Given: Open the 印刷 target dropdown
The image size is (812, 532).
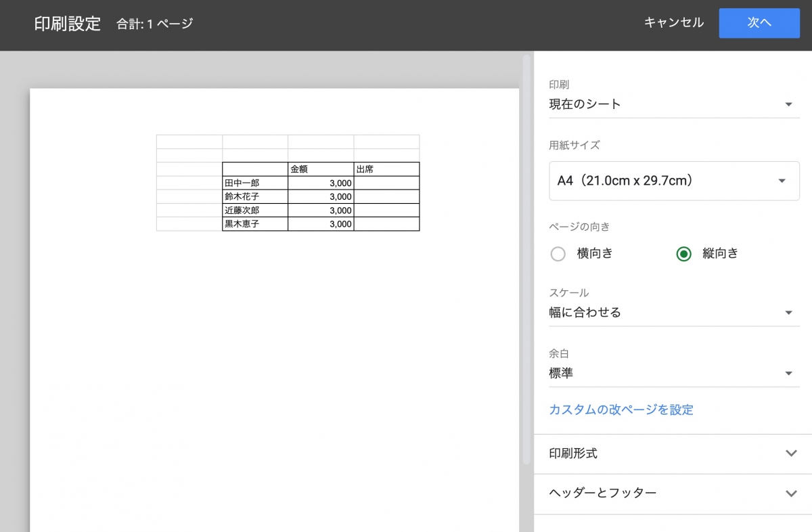Looking at the screenshot, I should (x=673, y=104).
